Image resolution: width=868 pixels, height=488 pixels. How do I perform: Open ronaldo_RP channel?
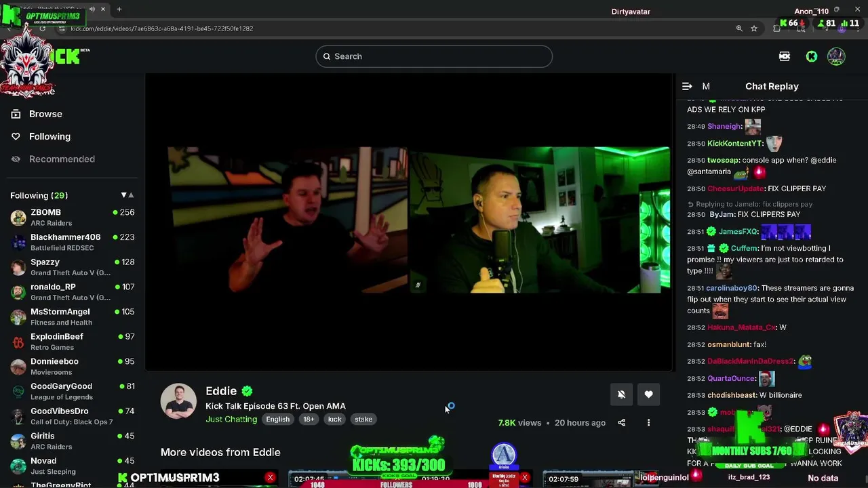[72, 291]
